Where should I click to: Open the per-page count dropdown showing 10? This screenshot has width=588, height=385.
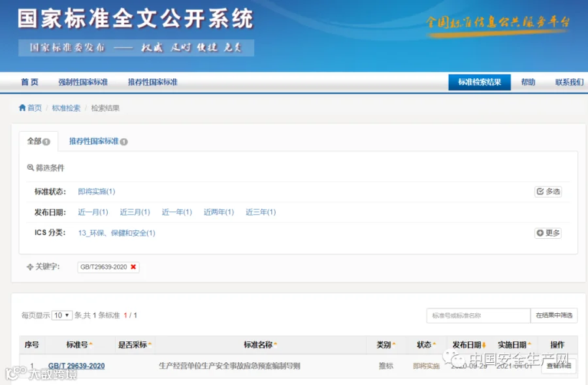click(62, 315)
